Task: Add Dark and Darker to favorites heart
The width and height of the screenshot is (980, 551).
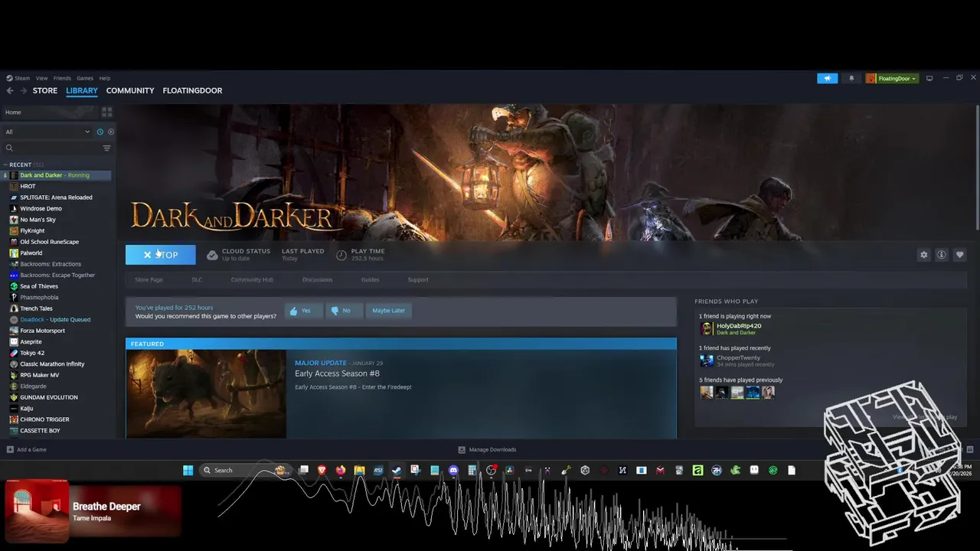Action: coord(959,255)
